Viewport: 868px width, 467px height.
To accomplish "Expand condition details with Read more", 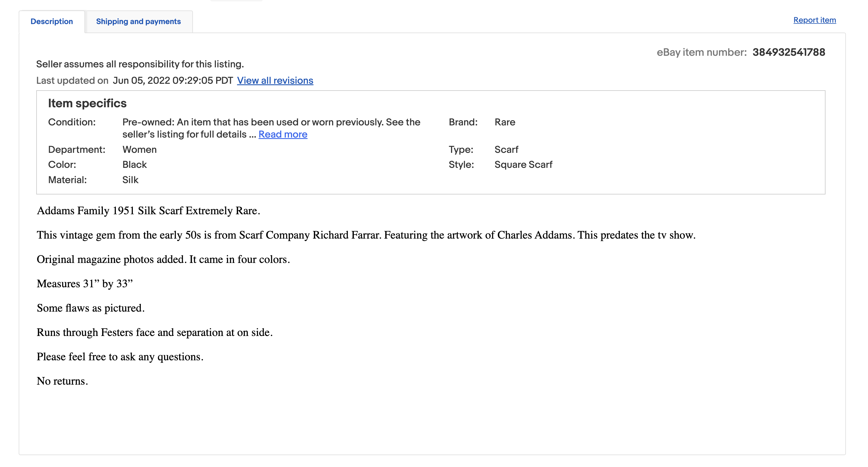I will coord(283,134).
